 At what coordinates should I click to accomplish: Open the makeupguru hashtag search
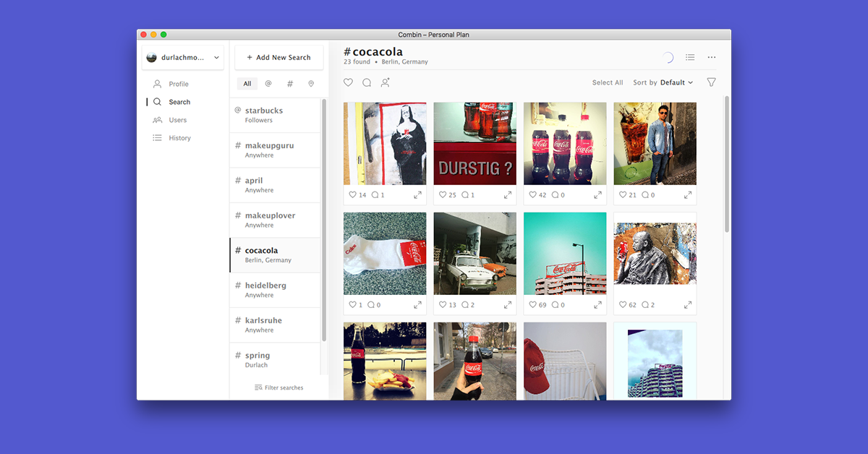[x=275, y=150]
